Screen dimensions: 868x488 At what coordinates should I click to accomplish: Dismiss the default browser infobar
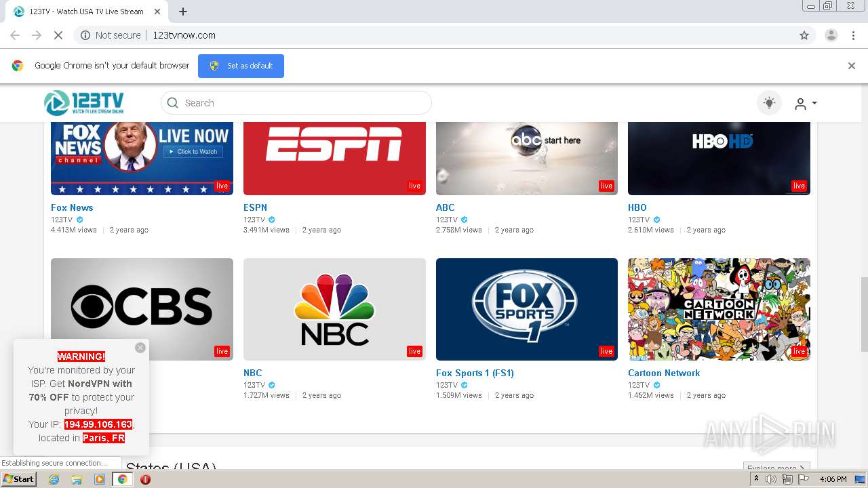[852, 66]
